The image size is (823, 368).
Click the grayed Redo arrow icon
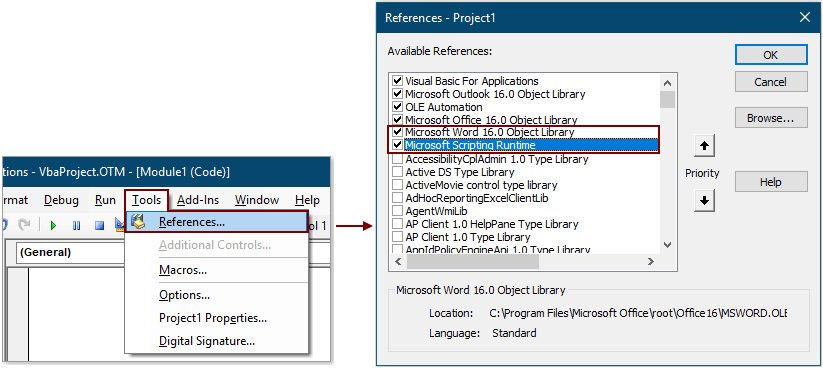pyautogui.click(x=24, y=226)
